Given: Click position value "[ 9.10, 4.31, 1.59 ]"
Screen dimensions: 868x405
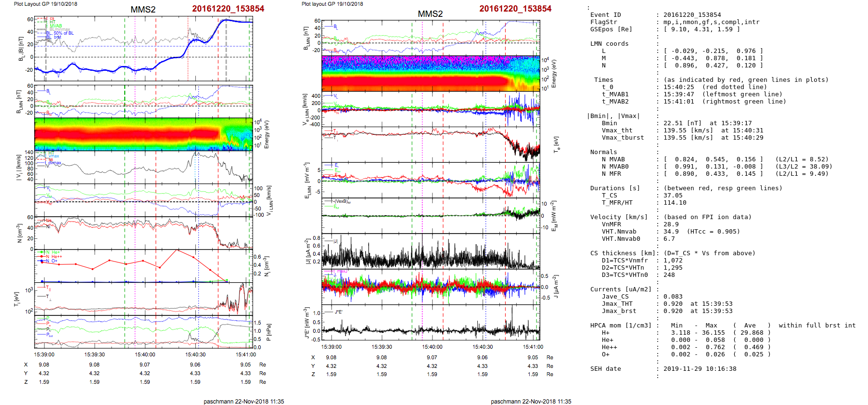Looking at the screenshot, I should tap(702, 29).
